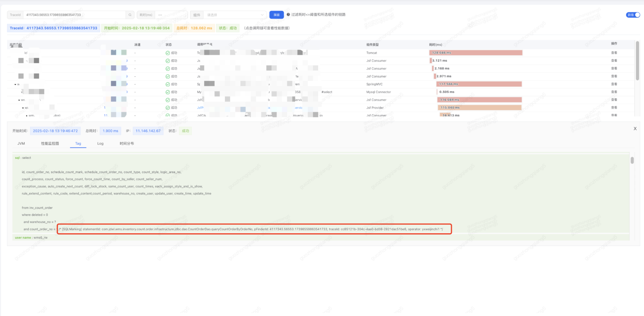Click success check icon in SpringMVC row
644x316 pixels.
click(x=168, y=84)
